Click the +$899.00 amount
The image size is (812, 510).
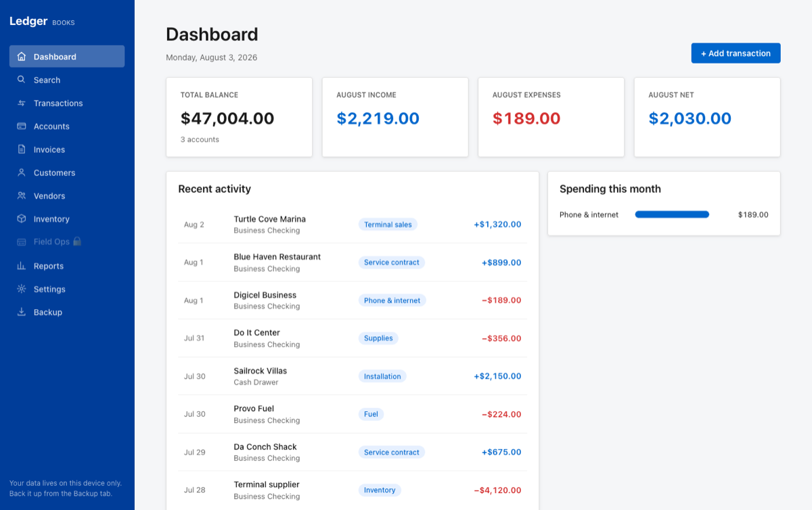click(501, 262)
